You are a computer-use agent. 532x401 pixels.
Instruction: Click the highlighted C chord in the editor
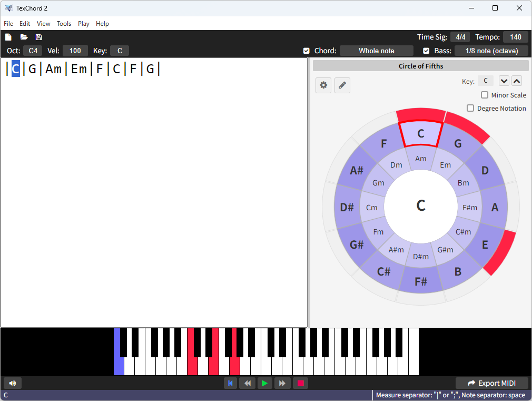point(16,69)
